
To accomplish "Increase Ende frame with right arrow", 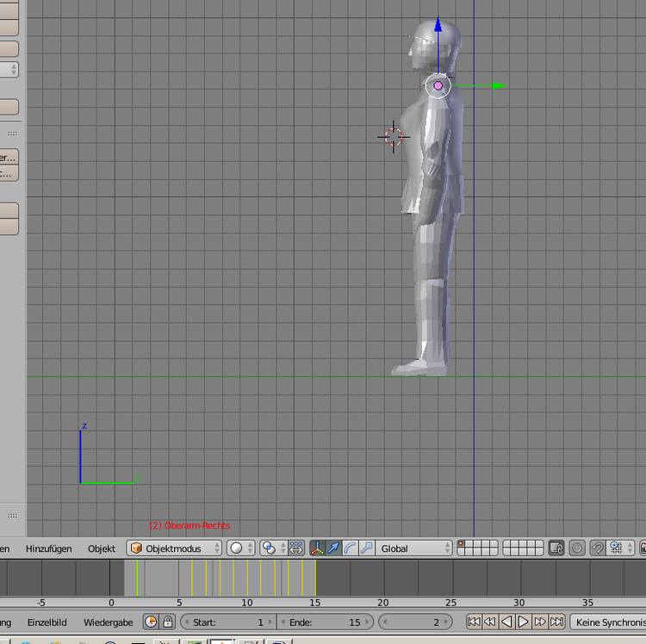I will pyautogui.click(x=367, y=622).
